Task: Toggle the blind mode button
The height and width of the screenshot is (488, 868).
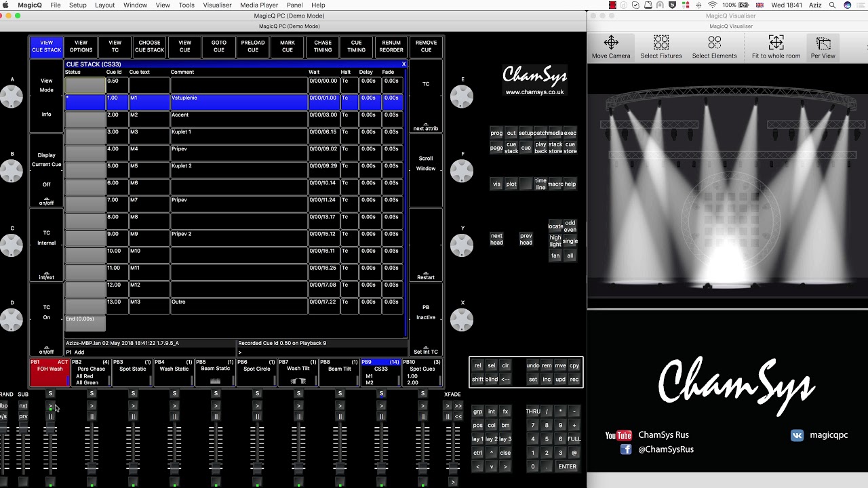Action: [x=492, y=380]
